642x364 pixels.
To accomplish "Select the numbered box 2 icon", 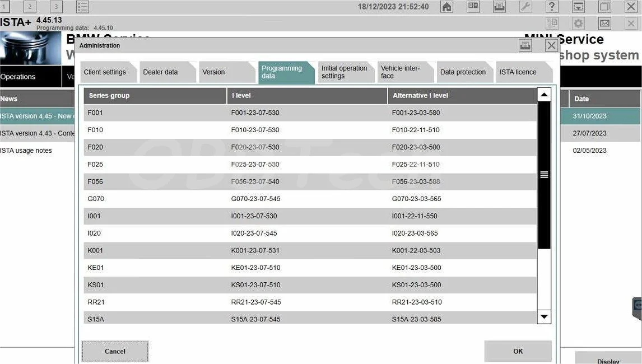I will [x=30, y=7].
